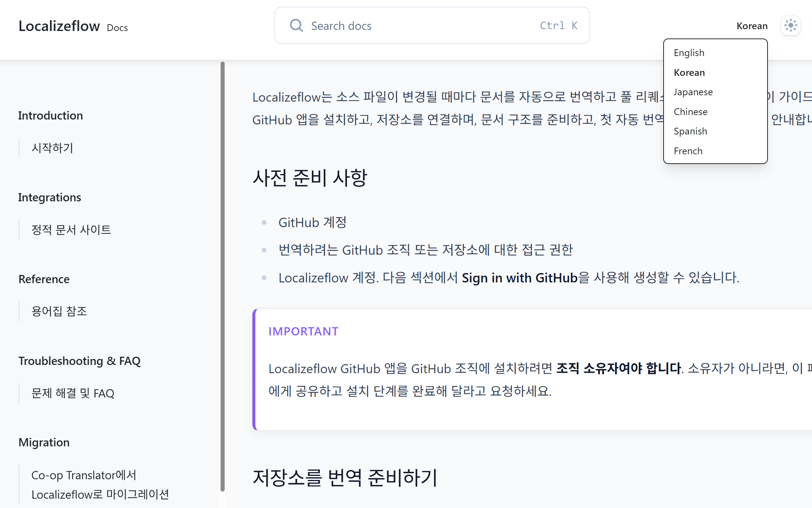Viewport: 812px width, 508px height.
Task: Click the Troubleshooting & FAQ section header
Action: [x=80, y=361]
